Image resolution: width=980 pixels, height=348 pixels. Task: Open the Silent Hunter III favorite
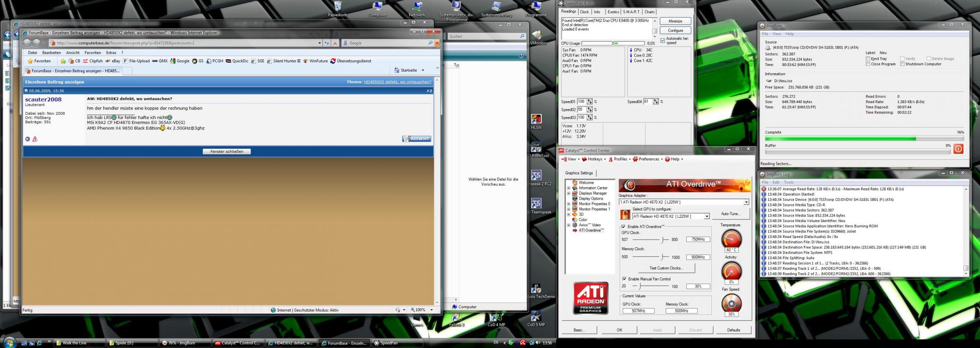click(283, 61)
